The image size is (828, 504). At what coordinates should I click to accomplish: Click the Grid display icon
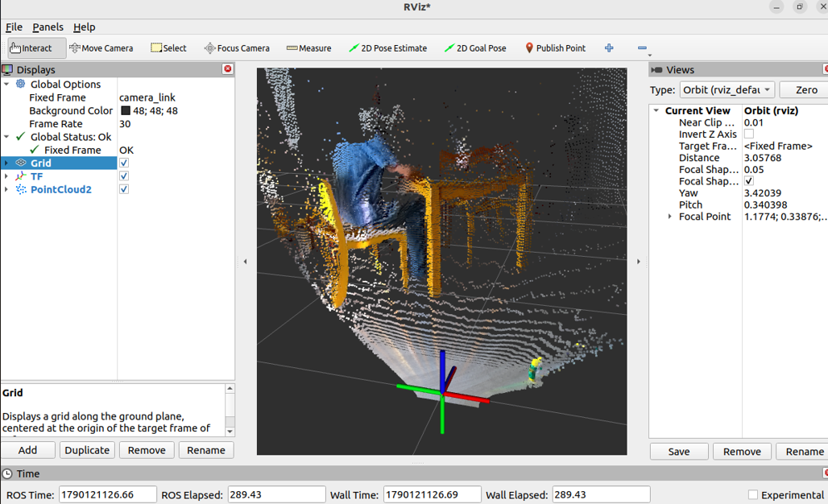point(21,163)
